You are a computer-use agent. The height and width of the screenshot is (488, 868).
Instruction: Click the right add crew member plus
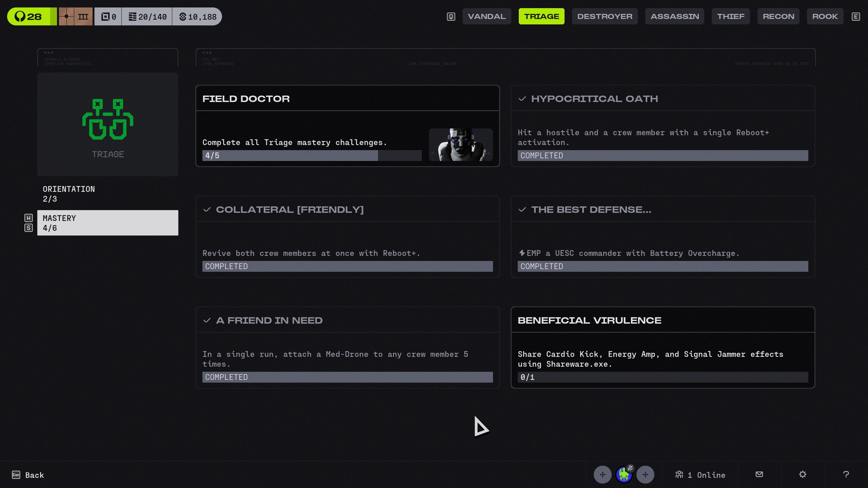[645, 475]
